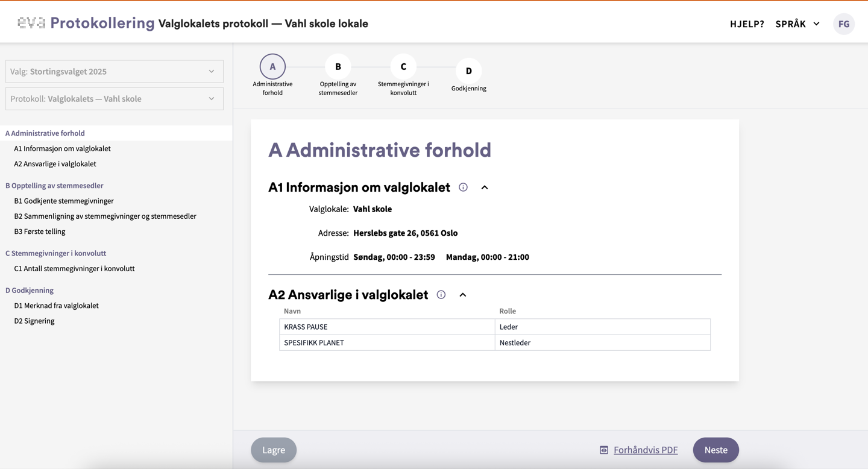Jump to step D Godkjenning
Image resolution: width=868 pixels, height=469 pixels.
[468, 71]
